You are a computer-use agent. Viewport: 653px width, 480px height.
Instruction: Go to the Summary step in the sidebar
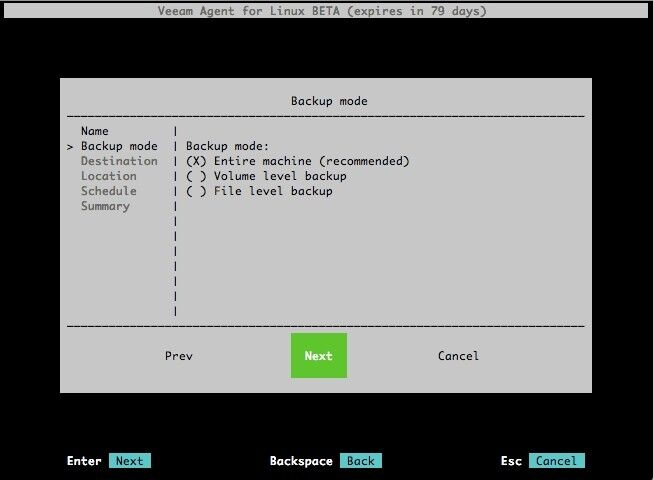click(x=105, y=206)
